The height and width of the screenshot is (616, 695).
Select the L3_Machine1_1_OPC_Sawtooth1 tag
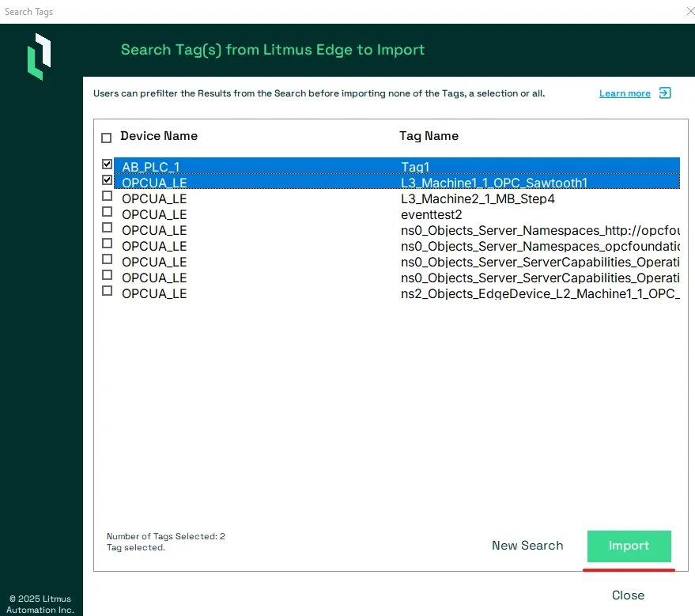pyautogui.click(x=494, y=183)
